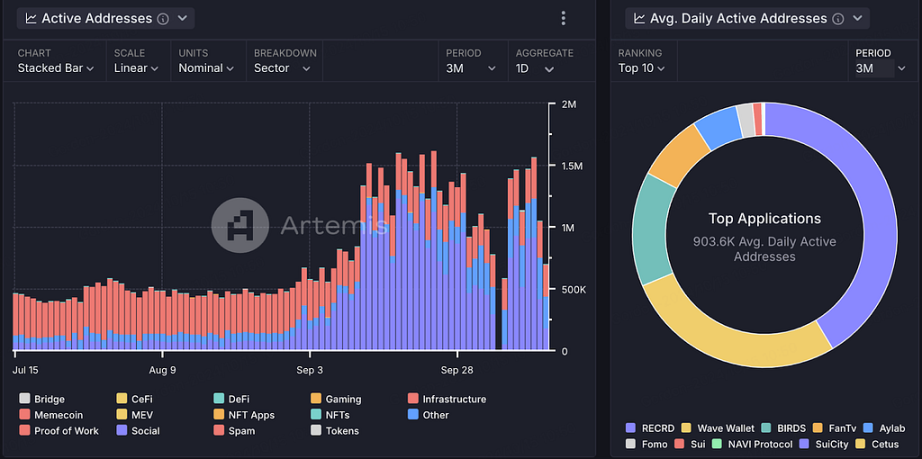Open the 1D aggregate dropdown

(535, 68)
